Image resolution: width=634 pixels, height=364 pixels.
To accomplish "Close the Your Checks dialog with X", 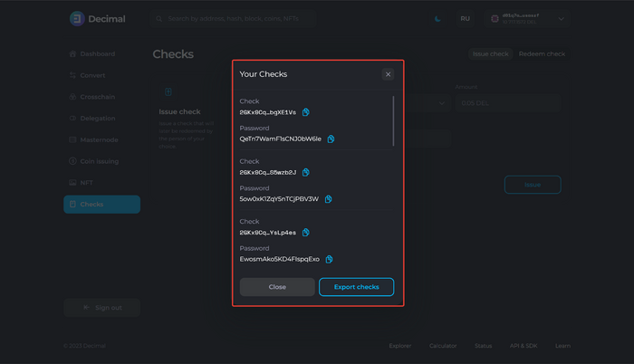I will point(388,74).
